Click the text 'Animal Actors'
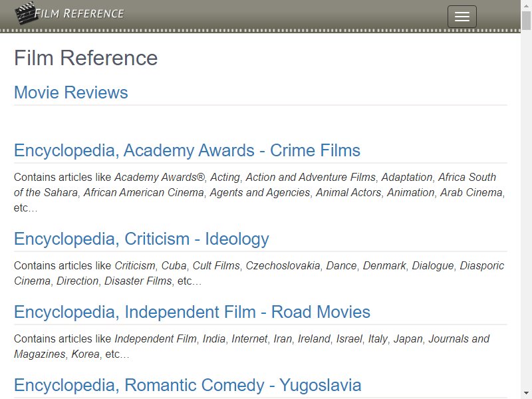This screenshot has height=399, width=532. point(348,192)
